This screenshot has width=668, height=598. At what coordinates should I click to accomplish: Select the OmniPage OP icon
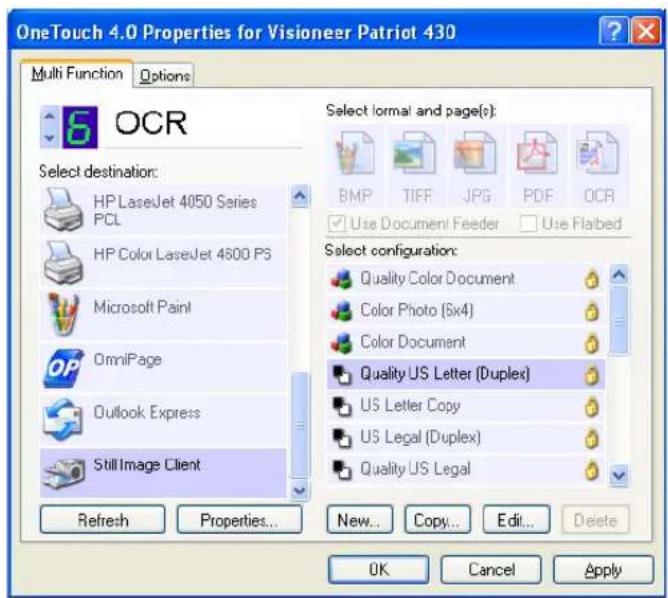pyautogui.click(x=63, y=368)
